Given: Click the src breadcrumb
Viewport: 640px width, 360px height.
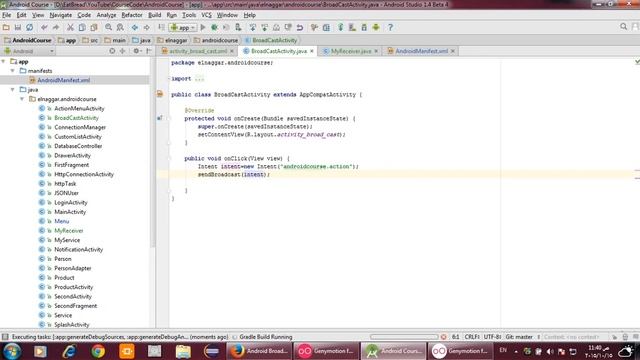Looking at the screenshot, I should click(x=90, y=40).
